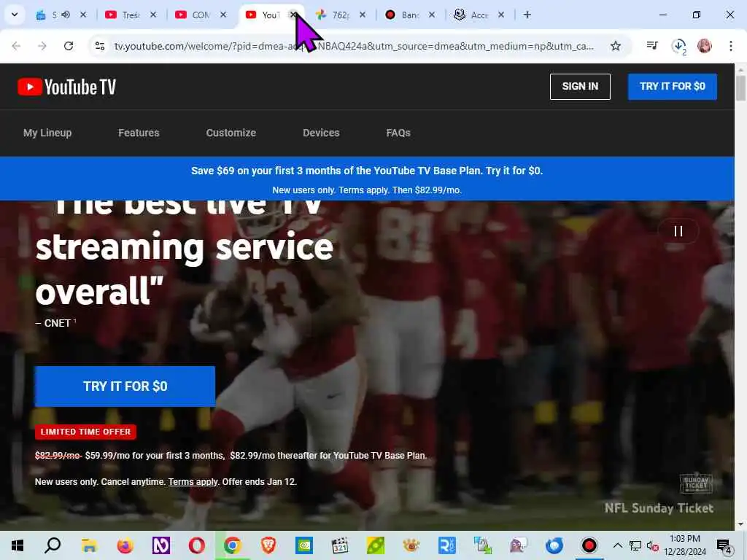Image resolution: width=747 pixels, height=560 pixels.
Task: Close the 'COM' YouTube tab
Action: click(x=223, y=15)
